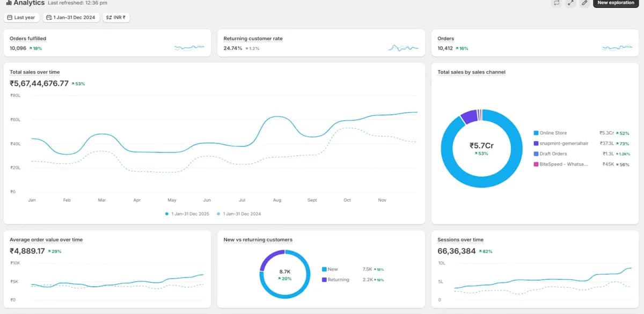Screen dimensions: 644x314
Task: Open the Total sales over time report
Action: click(x=34, y=72)
